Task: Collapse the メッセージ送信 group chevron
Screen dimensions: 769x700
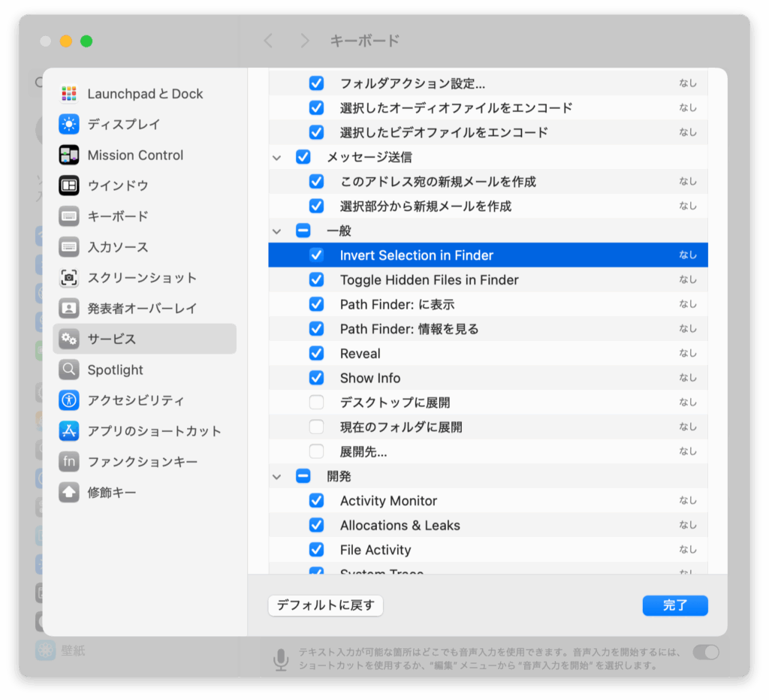Action: coord(277,158)
